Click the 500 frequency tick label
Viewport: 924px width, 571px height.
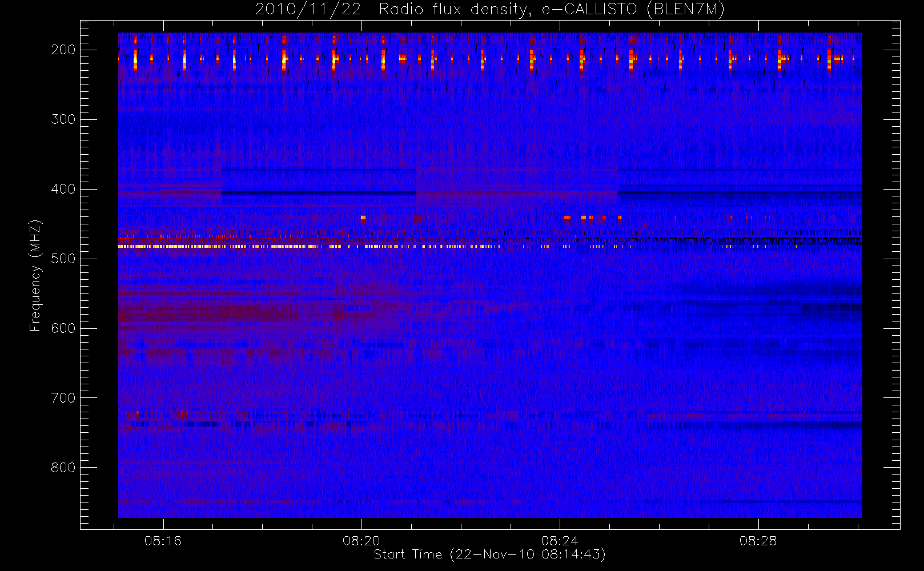(63, 259)
